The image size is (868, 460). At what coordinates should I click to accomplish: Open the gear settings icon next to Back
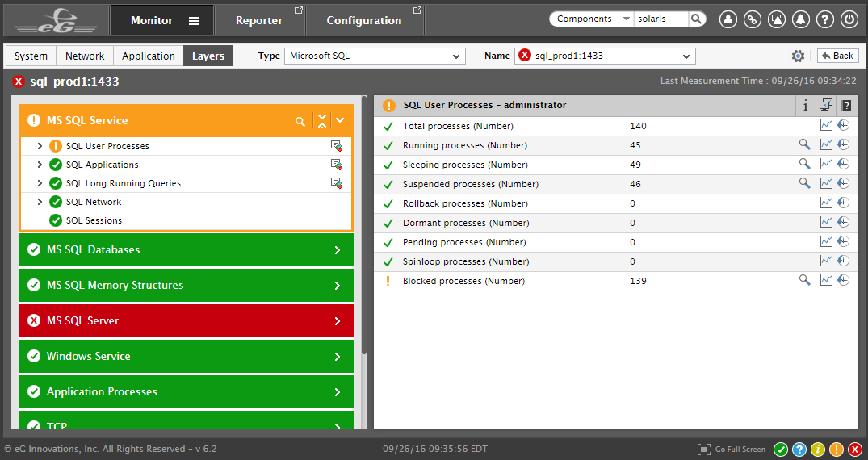pos(798,56)
